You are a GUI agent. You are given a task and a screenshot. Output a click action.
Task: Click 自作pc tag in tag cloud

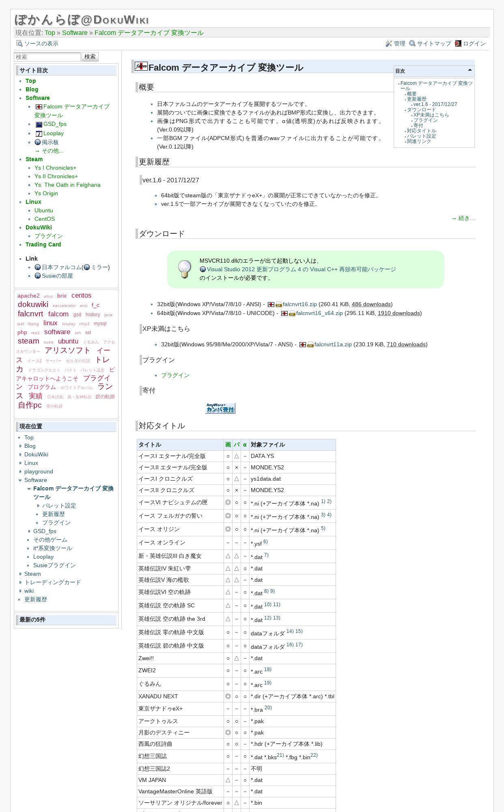(30, 405)
